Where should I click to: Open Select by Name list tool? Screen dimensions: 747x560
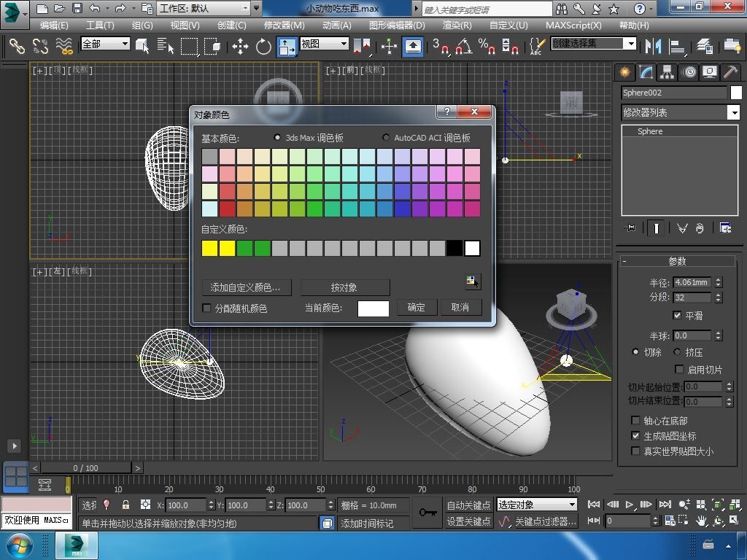166,46
